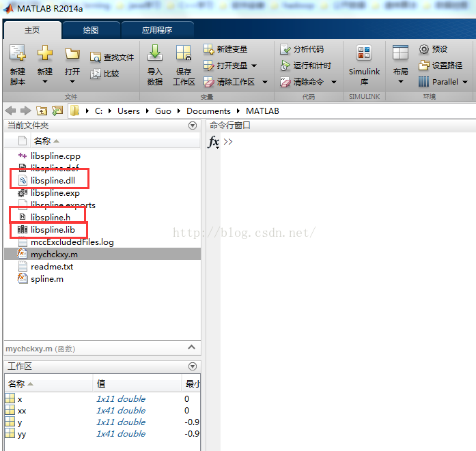Sort workspace by Name column header
476x451 pixels.
48,383
